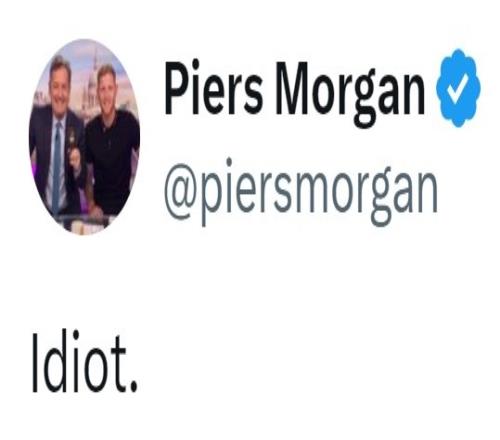
Task: Click the desk at bottom of avatar
Action: coord(83,223)
